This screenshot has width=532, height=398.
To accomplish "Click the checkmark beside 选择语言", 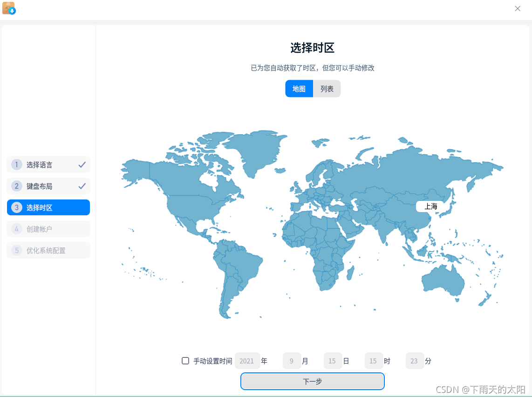I will click(82, 165).
